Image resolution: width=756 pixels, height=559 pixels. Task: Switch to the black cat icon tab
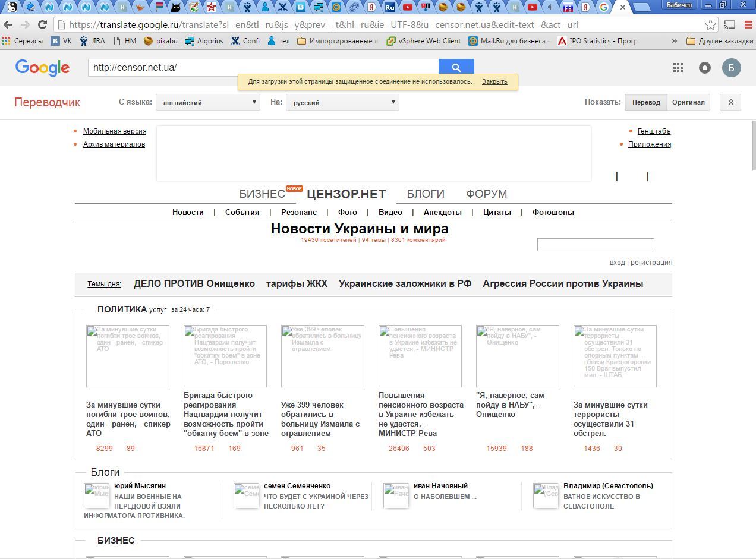pyautogui.click(x=175, y=7)
